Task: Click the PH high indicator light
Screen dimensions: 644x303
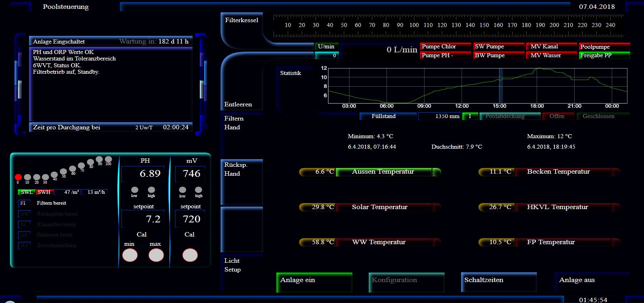Action: [151, 190]
